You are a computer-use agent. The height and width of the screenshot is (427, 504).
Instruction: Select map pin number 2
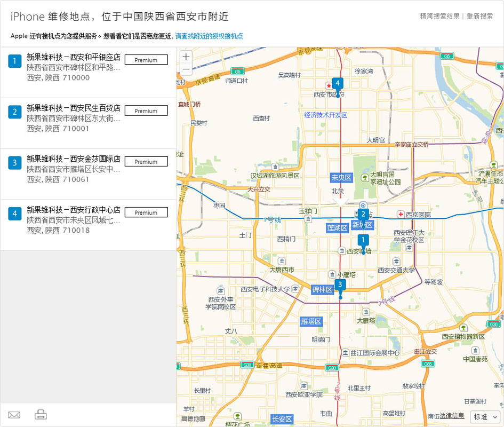(363, 215)
